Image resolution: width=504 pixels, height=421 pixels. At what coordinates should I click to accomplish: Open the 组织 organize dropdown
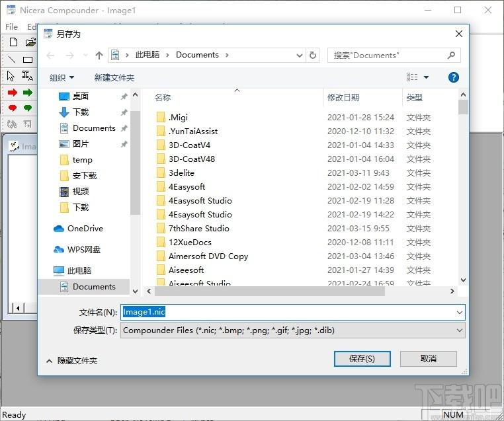(62, 77)
